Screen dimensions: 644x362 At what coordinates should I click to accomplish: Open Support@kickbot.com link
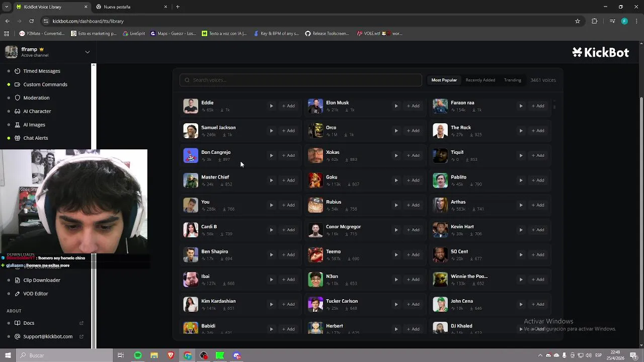tap(48, 336)
